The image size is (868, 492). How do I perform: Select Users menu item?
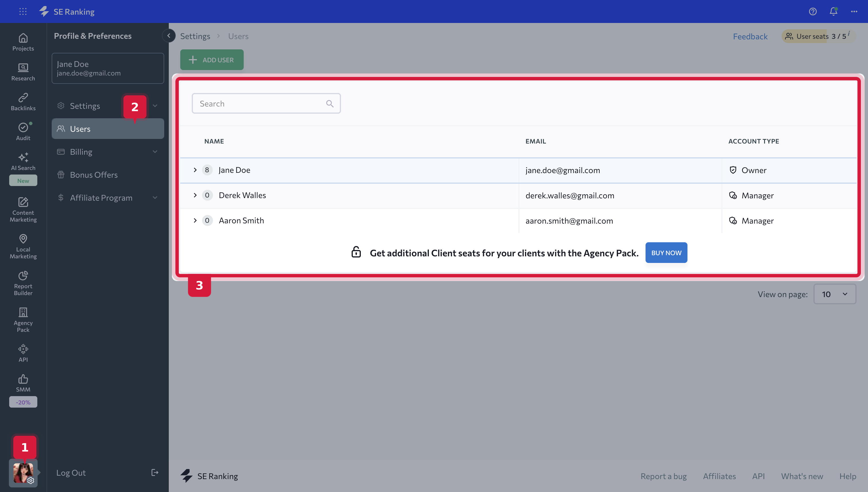(x=108, y=129)
